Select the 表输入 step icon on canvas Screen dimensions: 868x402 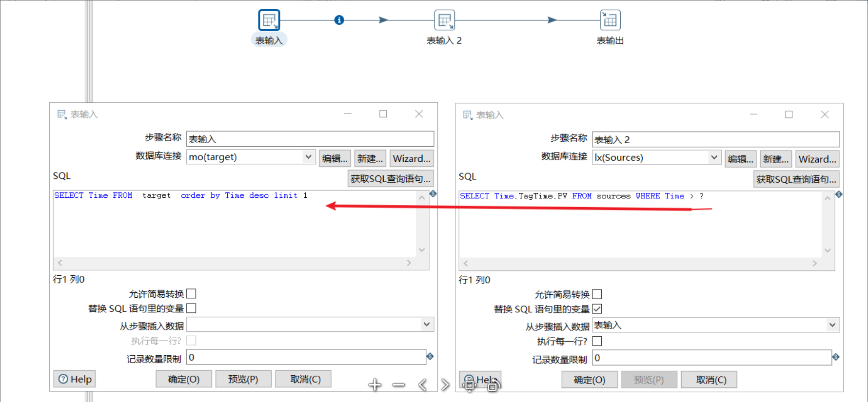(x=269, y=20)
